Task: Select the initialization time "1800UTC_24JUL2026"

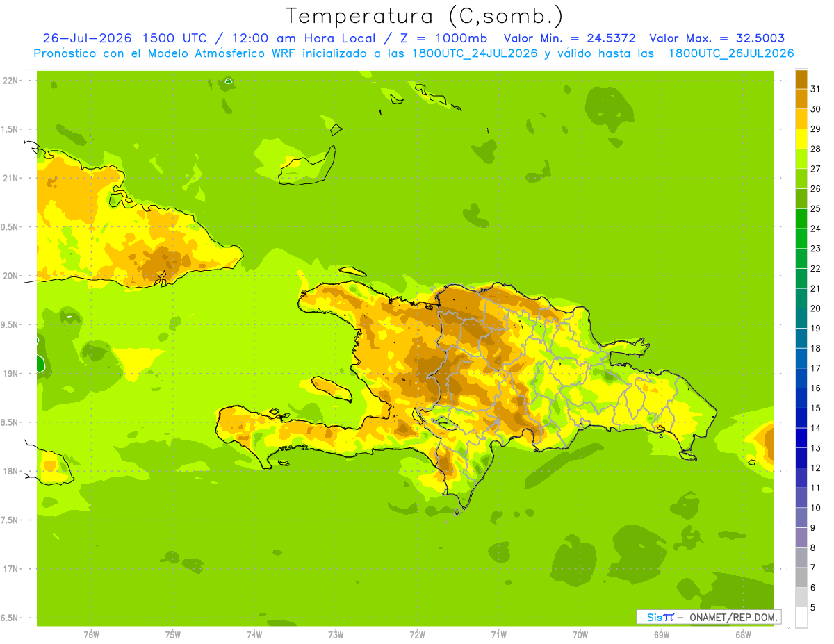Action: point(475,53)
